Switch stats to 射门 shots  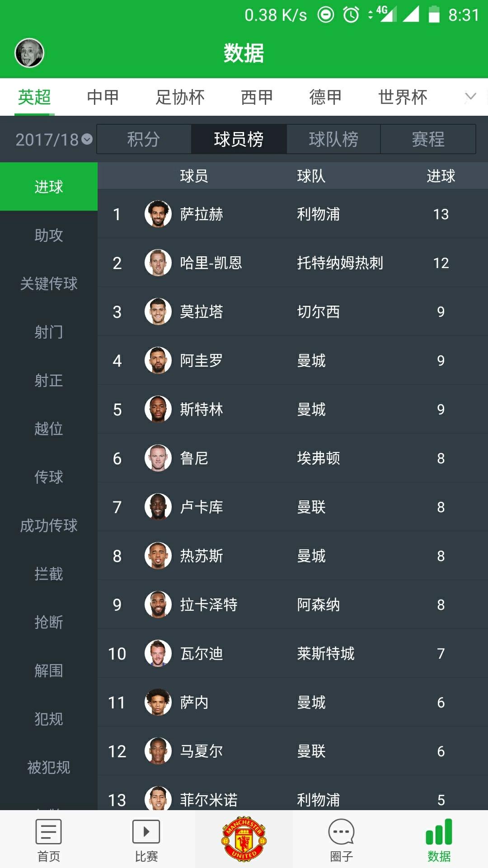pos(48,332)
